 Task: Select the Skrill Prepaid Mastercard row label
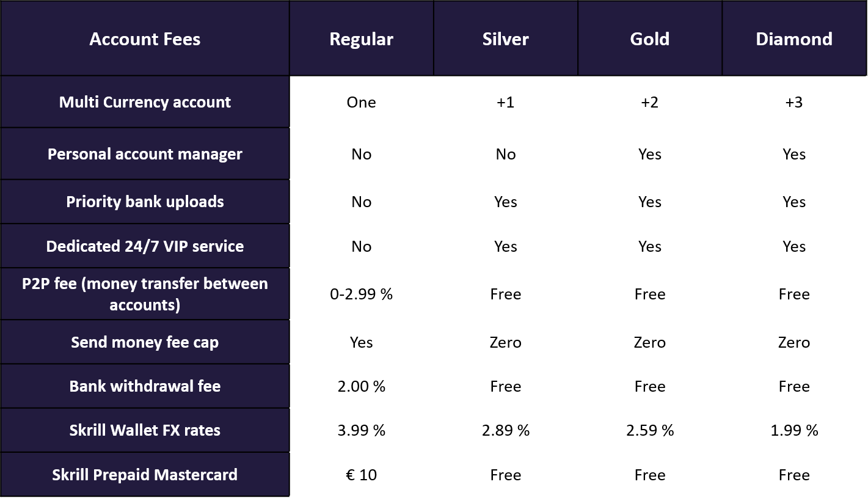(145, 475)
